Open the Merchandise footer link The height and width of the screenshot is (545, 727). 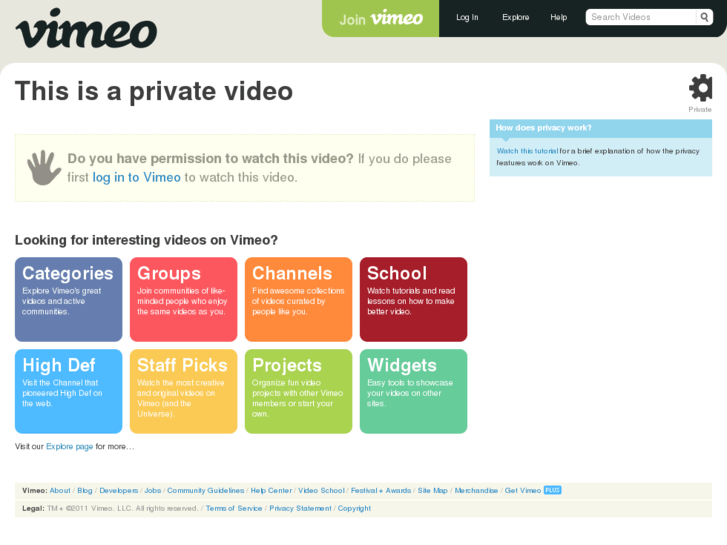(476, 490)
